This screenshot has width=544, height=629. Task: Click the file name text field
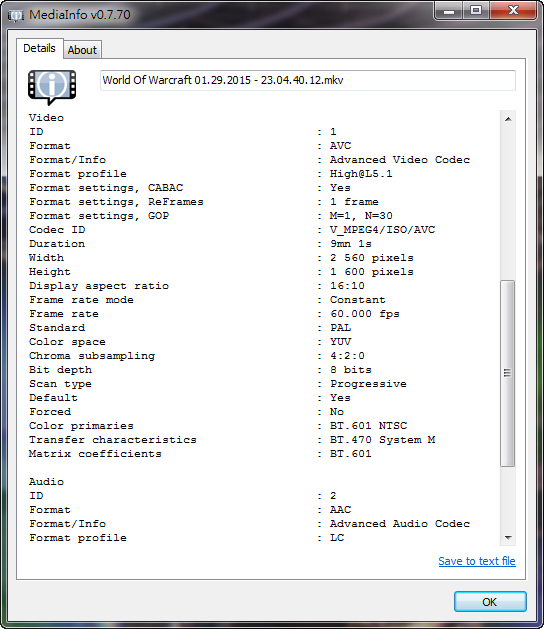click(308, 80)
